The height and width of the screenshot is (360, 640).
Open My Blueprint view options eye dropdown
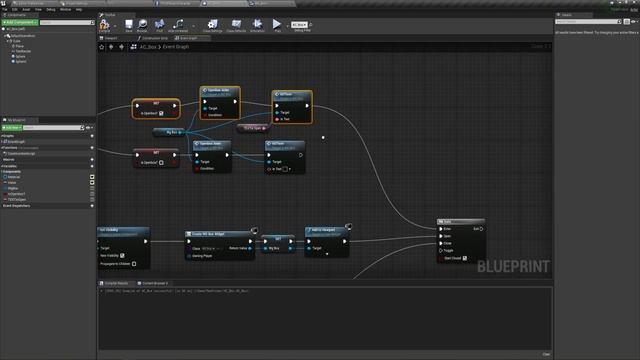point(89,128)
